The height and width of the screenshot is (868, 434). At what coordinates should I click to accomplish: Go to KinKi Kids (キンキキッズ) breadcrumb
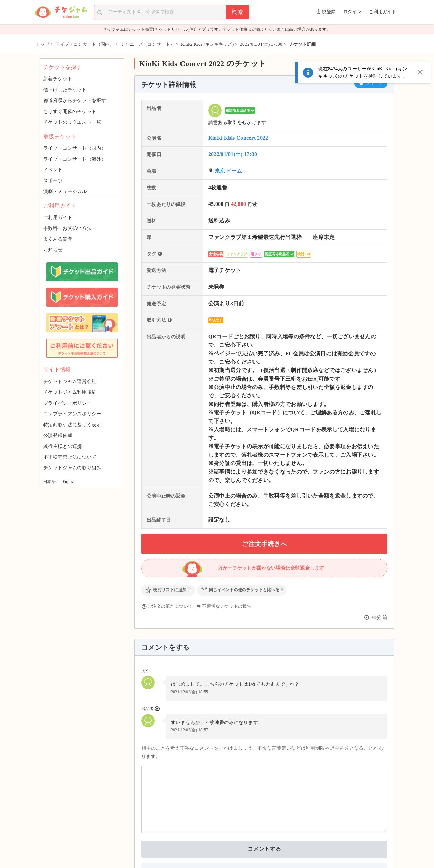click(x=207, y=44)
